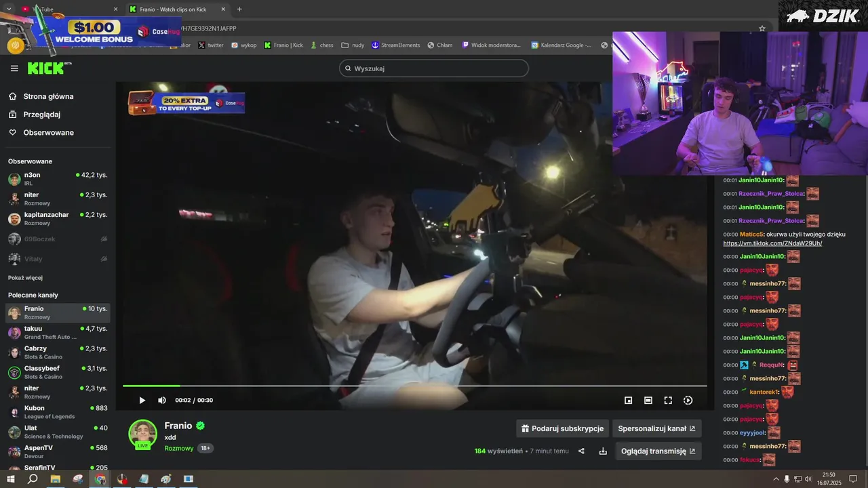Expand followed list with Pokaż więcej

point(25,278)
